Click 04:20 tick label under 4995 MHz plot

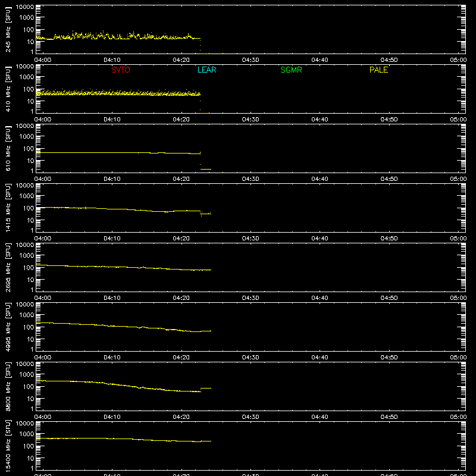pos(181,358)
